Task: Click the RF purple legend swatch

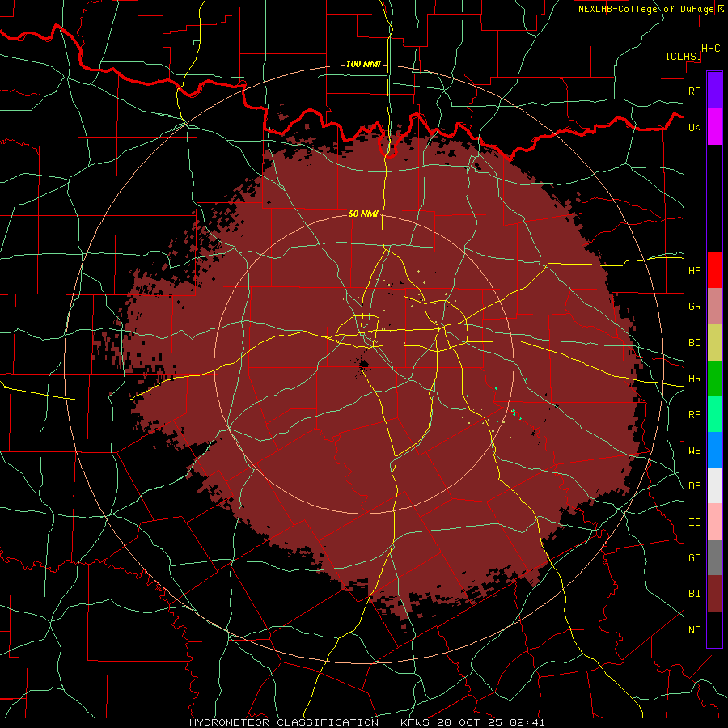Action: point(714,91)
